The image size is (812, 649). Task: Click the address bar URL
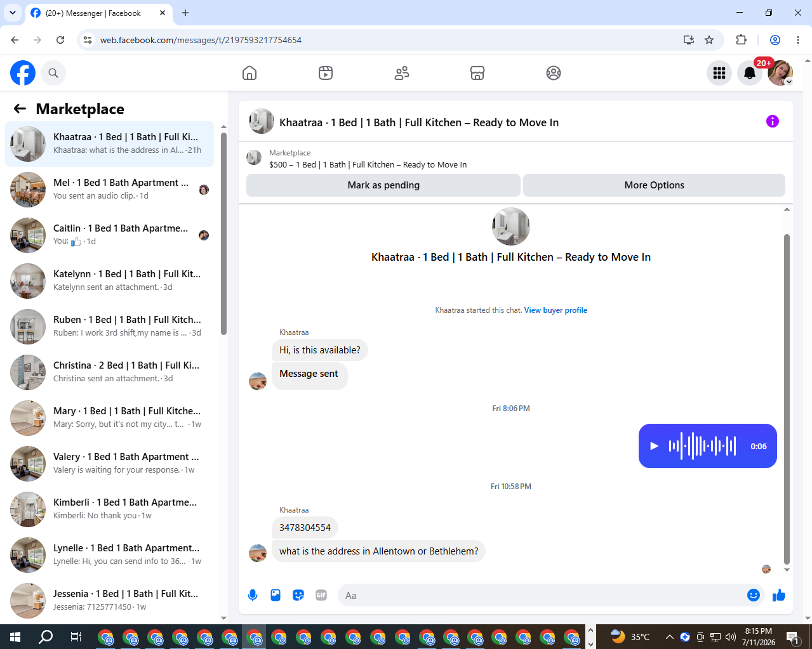[201, 40]
